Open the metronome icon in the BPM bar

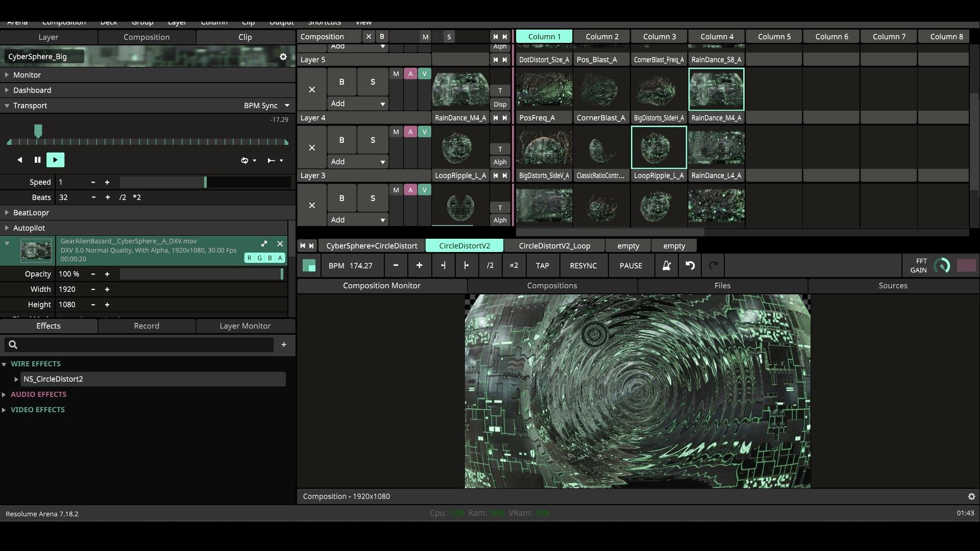tap(666, 266)
